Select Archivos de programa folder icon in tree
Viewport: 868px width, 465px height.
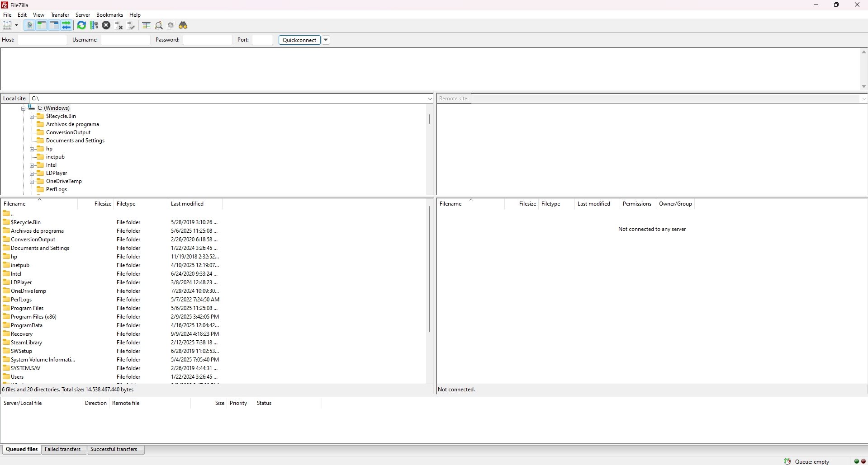pos(40,124)
